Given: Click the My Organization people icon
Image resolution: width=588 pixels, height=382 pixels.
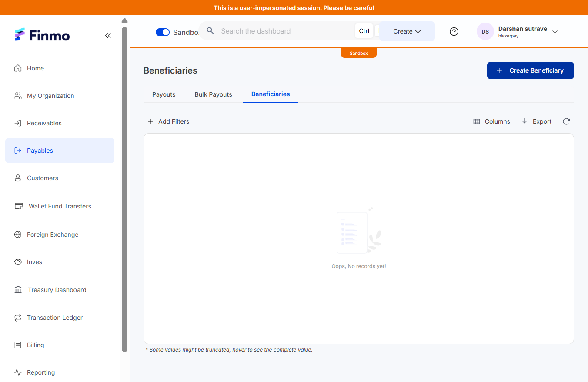Looking at the screenshot, I should tap(18, 96).
